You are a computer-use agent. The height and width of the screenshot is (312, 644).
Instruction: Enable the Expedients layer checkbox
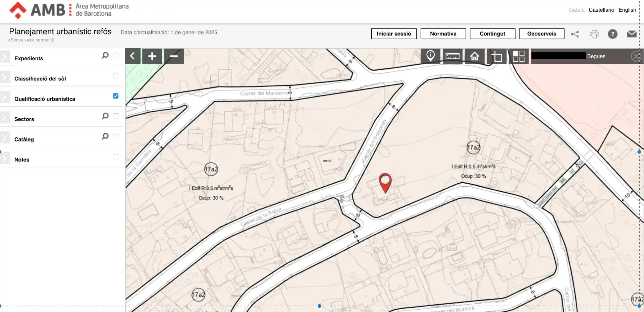click(116, 55)
